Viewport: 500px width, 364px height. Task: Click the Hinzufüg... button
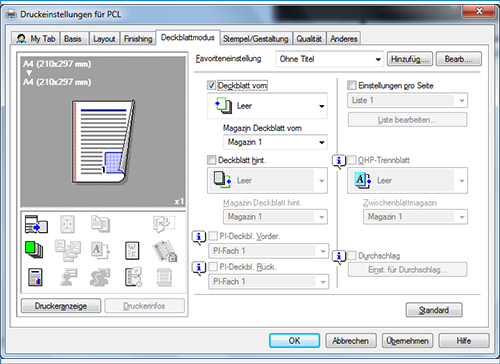(x=410, y=59)
